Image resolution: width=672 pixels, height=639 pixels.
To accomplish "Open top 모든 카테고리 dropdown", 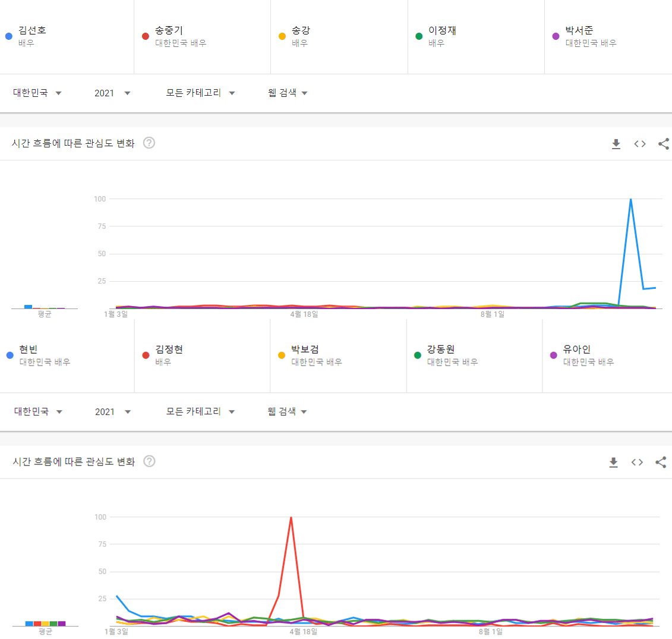I will [201, 93].
